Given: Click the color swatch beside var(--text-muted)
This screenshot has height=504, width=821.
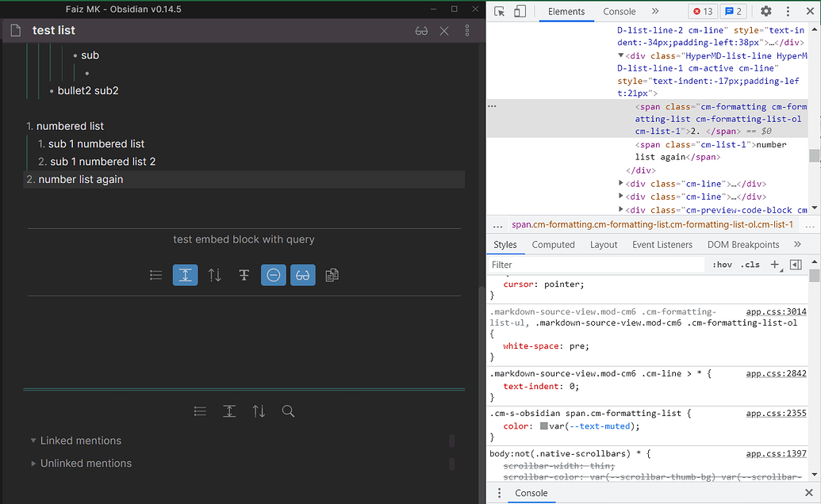Looking at the screenshot, I should coord(544,426).
